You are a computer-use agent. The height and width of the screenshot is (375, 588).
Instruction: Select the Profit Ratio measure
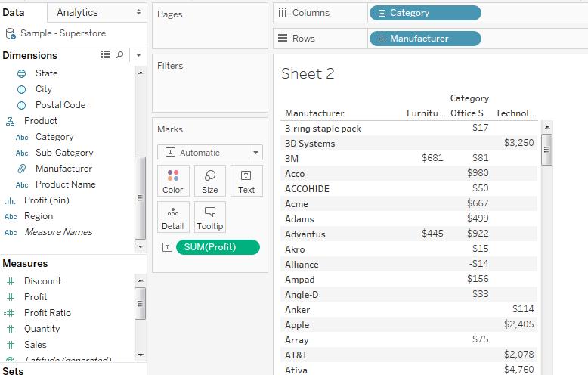(x=47, y=313)
